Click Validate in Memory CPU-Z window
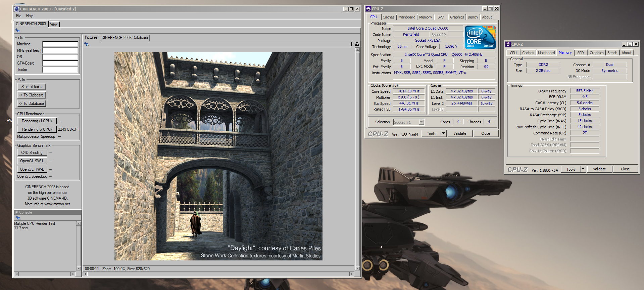644x290 pixels. point(599,169)
